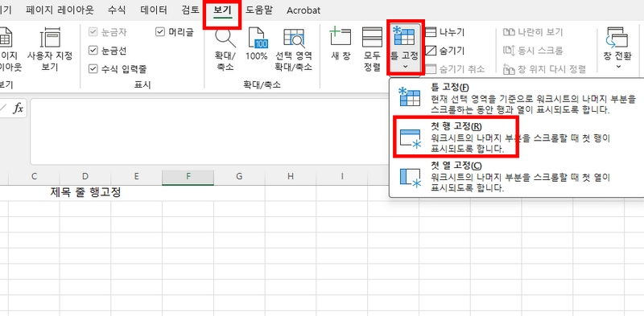Click the 숨기기 hide window icon
Screen dimensions: 644x316
tap(431, 51)
